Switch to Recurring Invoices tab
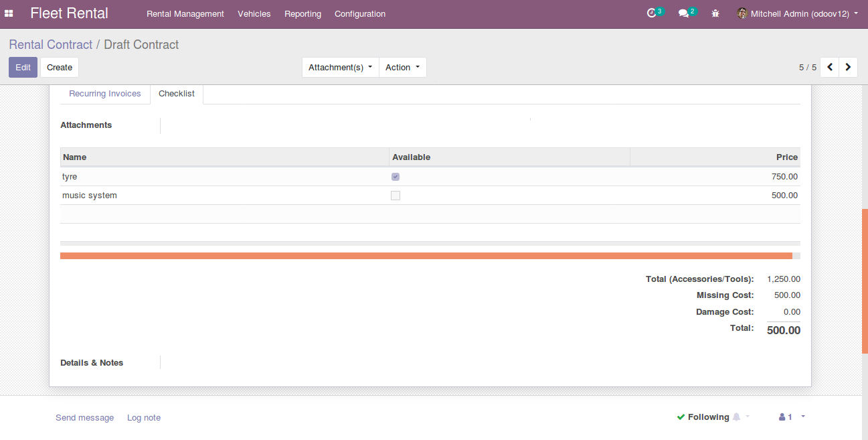This screenshot has width=868, height=440. (105, 94)
